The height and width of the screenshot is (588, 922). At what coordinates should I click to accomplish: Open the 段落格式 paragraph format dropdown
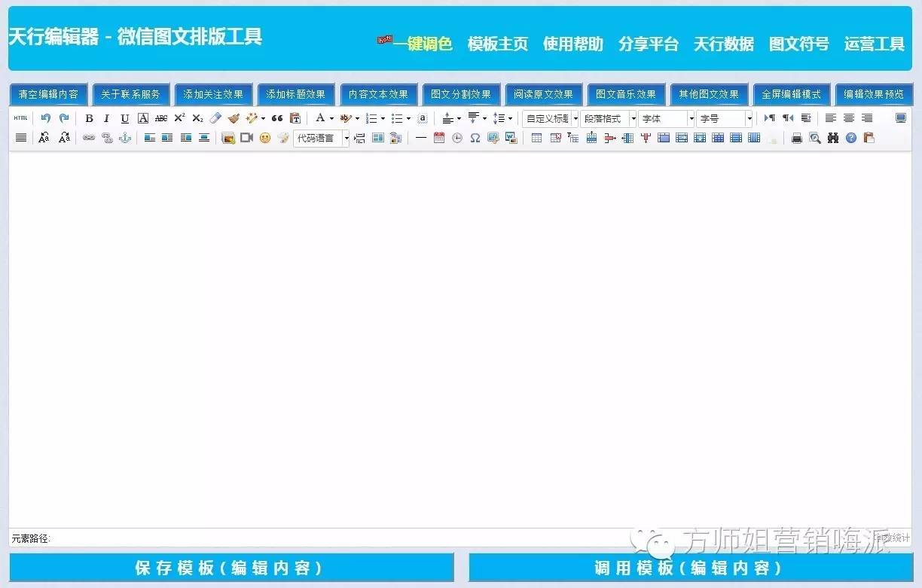coord(609,118)
